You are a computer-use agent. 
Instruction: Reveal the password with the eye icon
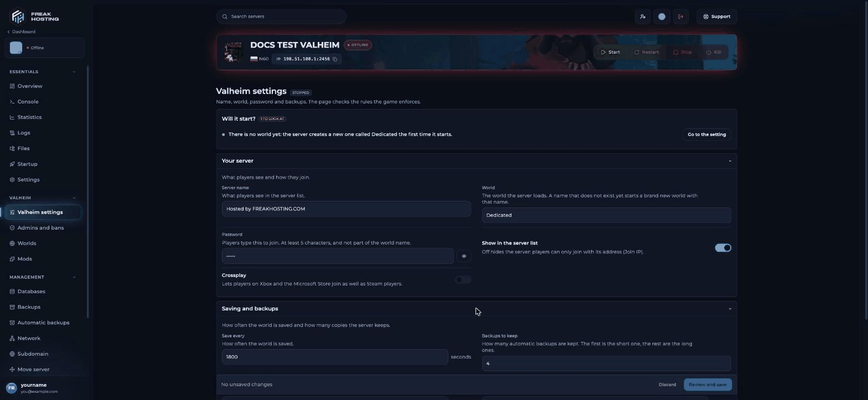pyautogui.click(x=464, y=256)
